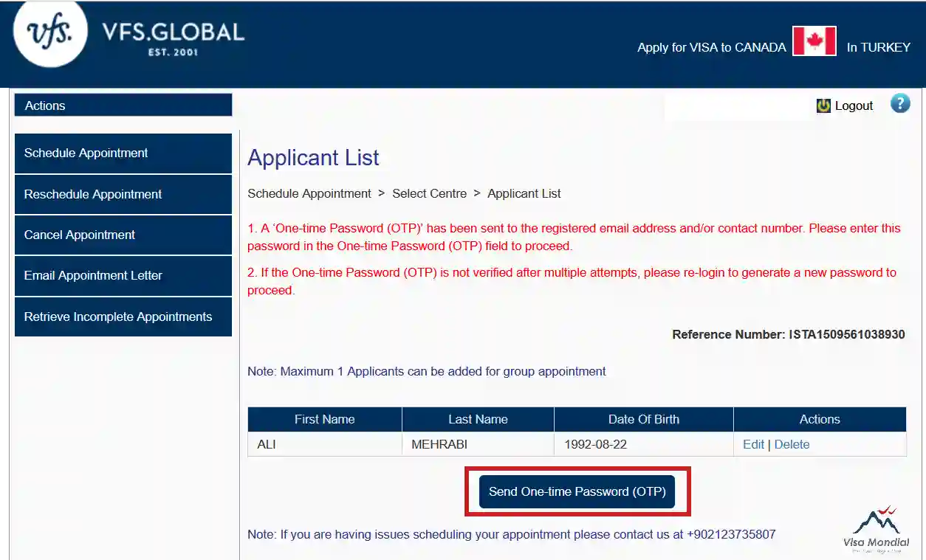Open Schedule Appointment in the sidebar

pyautogui.click(x=123, y=153)
